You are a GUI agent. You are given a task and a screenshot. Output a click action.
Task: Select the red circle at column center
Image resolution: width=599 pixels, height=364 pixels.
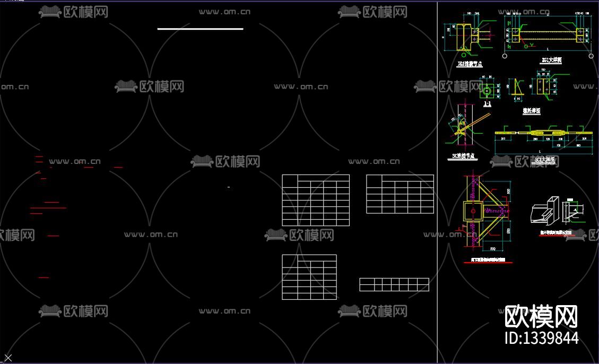473,211
